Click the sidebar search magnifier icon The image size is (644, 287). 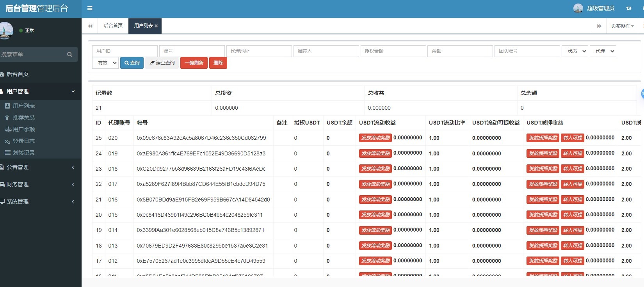pos(69,55)
